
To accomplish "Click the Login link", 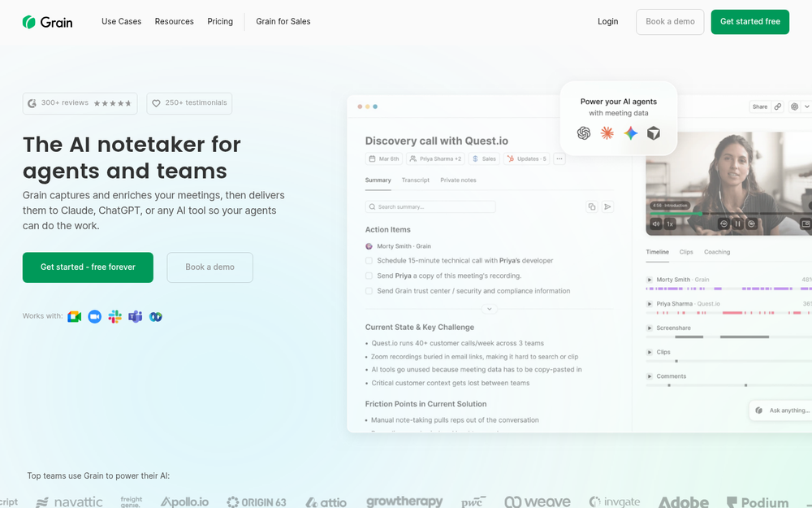I will [x=608, y=21].
